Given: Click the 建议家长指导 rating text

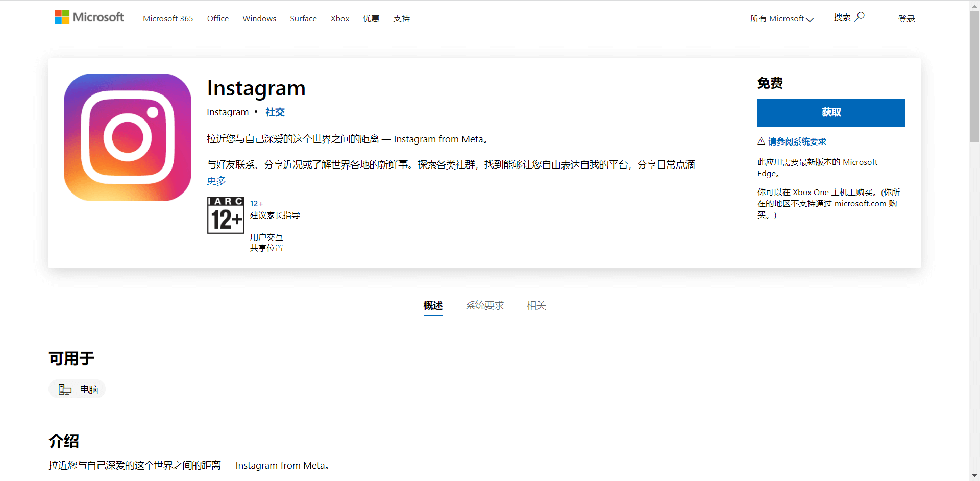Looking at the screenshot, I should click(x=275, y=215).
